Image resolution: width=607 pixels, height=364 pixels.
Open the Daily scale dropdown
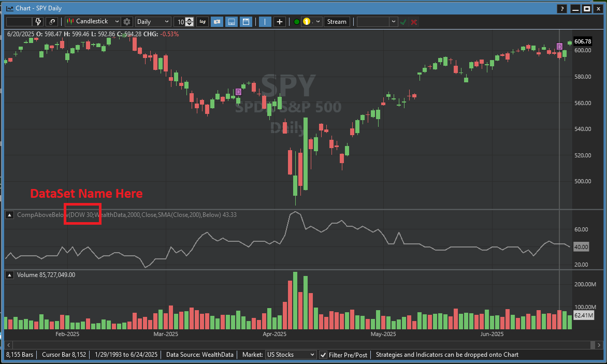click(x=153, y=22)
